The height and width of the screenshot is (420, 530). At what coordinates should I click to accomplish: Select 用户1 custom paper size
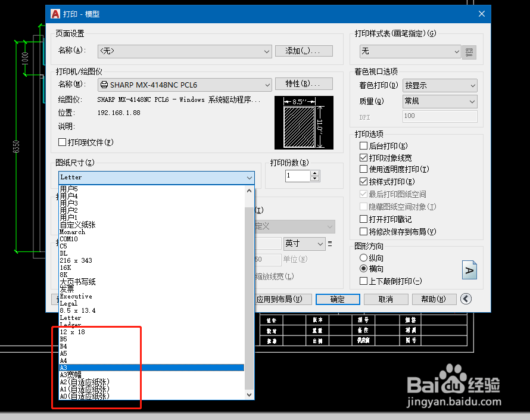(x=152, y=217)
